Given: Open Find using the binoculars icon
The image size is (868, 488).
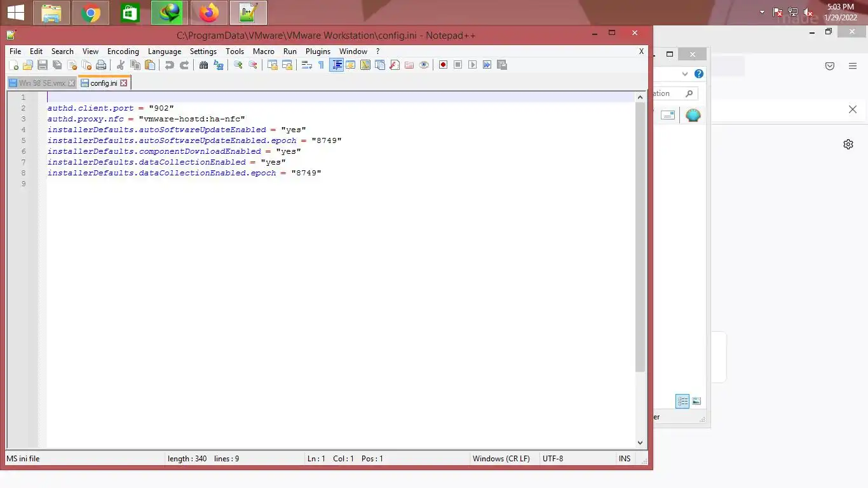Looking at the screenshot, I should [203, 65].
